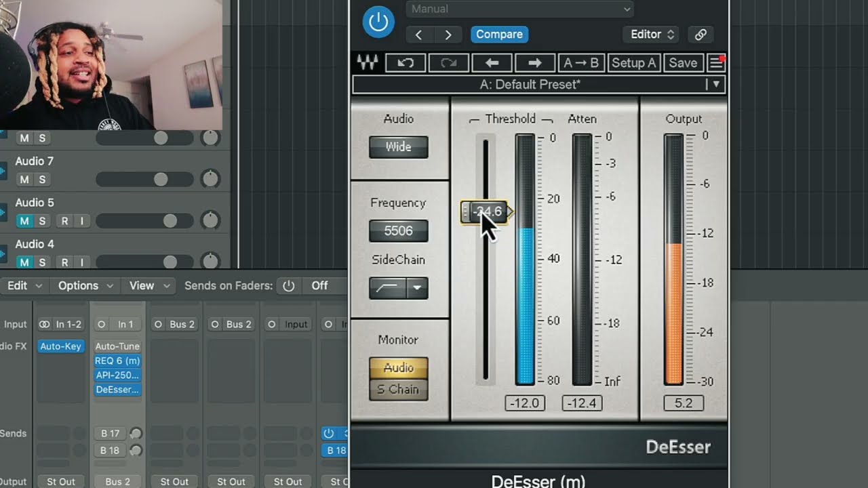The image size is (868, 488).
Task: Select the Audio 7 track name
Action: 35,161
